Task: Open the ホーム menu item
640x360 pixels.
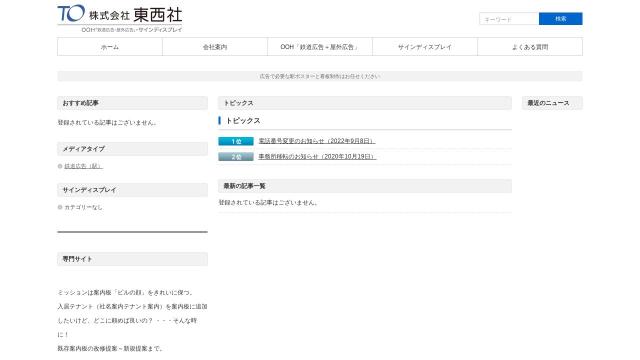Action: (x=110, y=47)
